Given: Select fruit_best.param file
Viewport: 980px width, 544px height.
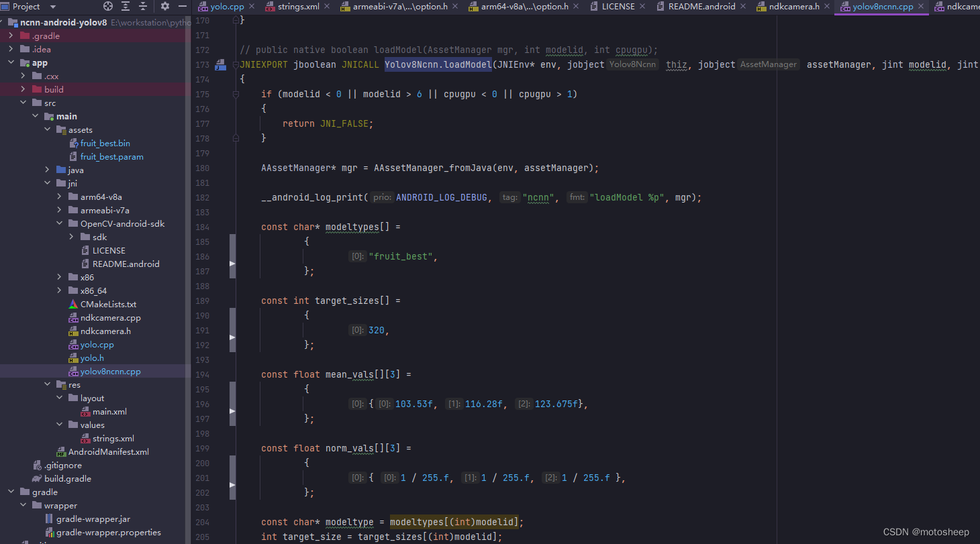Looking at the screenshot, I should point(112,156).
